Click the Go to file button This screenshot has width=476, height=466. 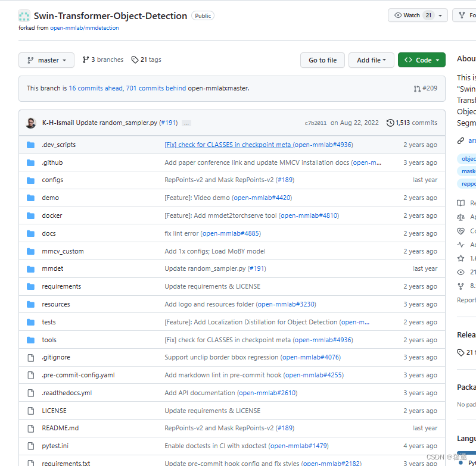click(322, 60)
